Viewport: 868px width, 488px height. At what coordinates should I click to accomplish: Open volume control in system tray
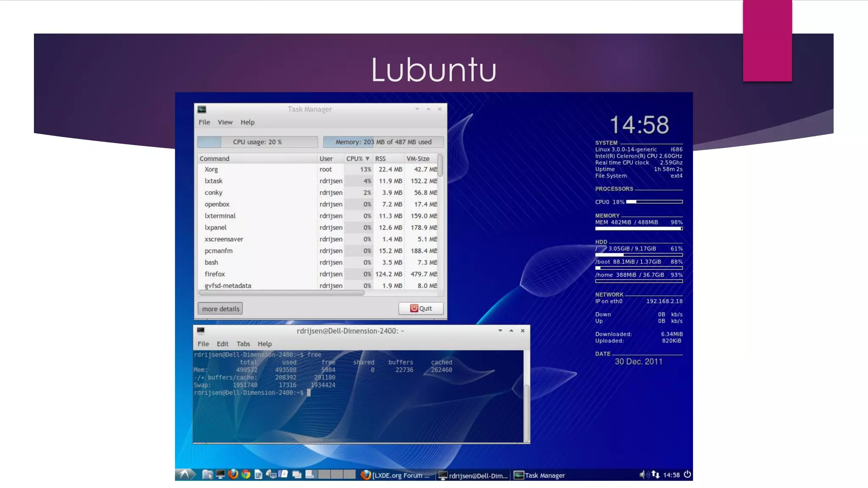point(643,474)
